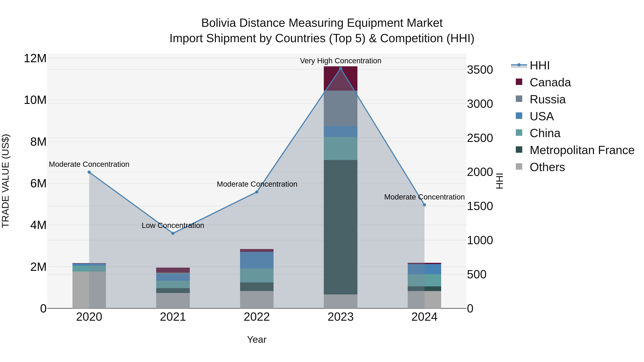Click the China segment of 2022 bar

tap(257, 275)
